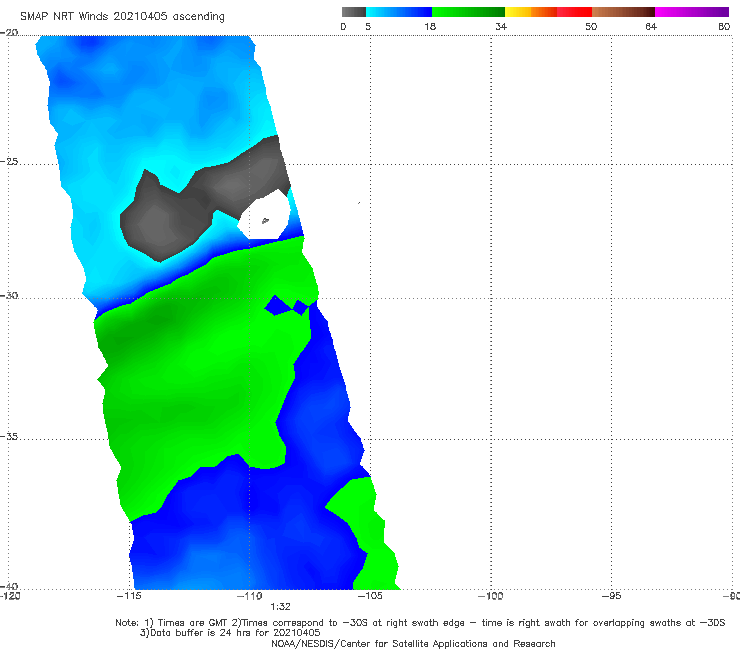
Task: Click the note '3)Data buffer is 24 hrs'
Action: click(230, 633)
